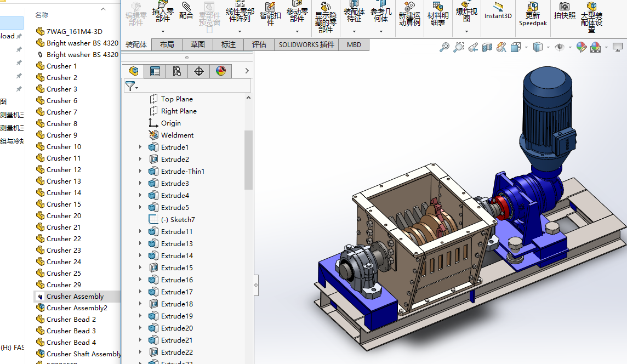Screen dimensions: 627x364
Task: Click the feature tree scroll-up arrow
Action: (x=248, y=98)
